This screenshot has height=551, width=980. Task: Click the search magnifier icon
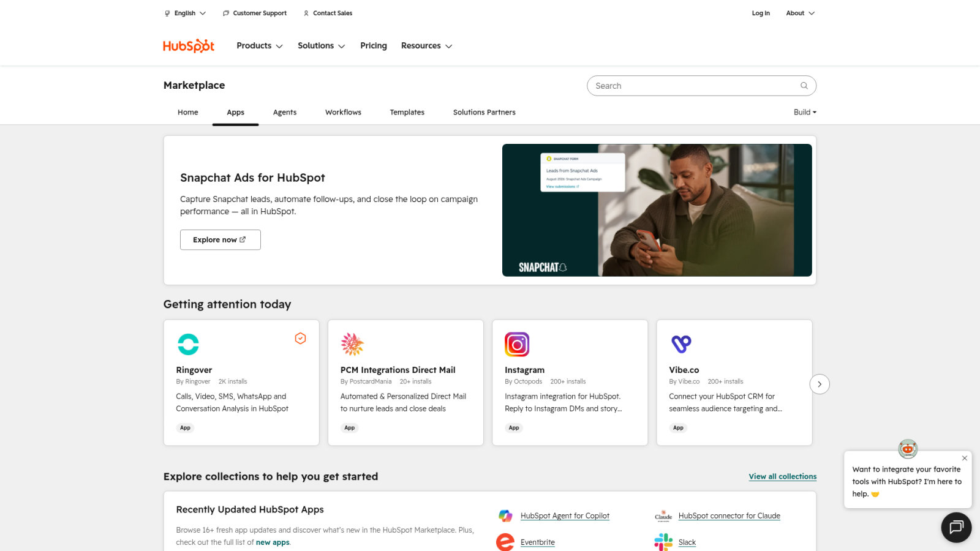point(804,86)
